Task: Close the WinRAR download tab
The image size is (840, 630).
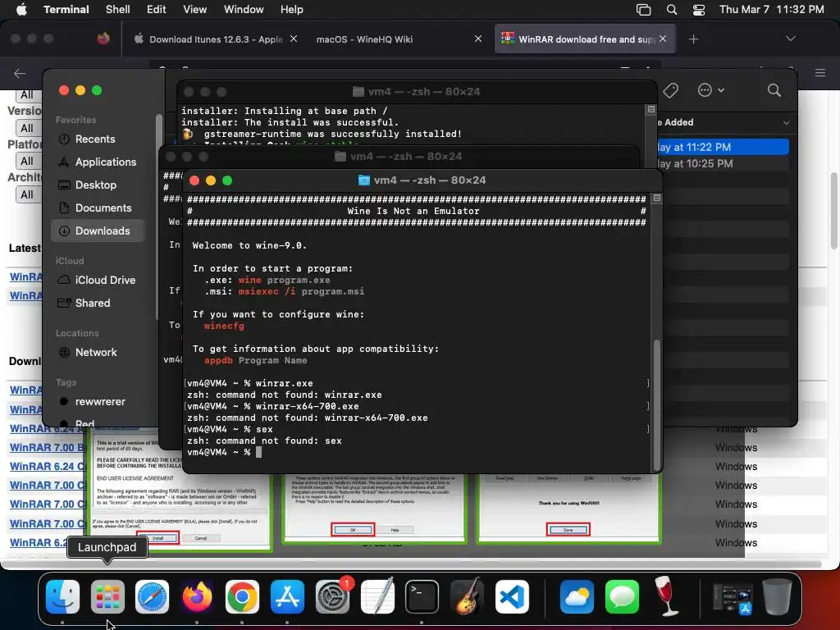Action: [663, 39]
